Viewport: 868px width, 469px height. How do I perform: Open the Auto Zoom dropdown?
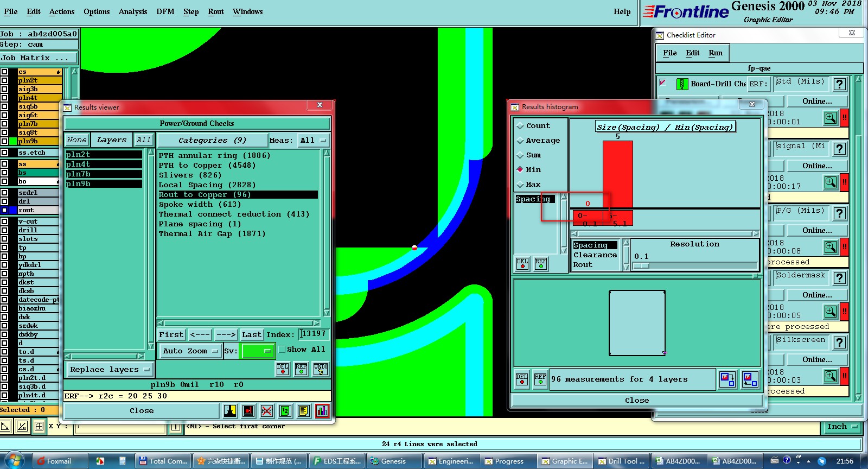tap(190, 351)
